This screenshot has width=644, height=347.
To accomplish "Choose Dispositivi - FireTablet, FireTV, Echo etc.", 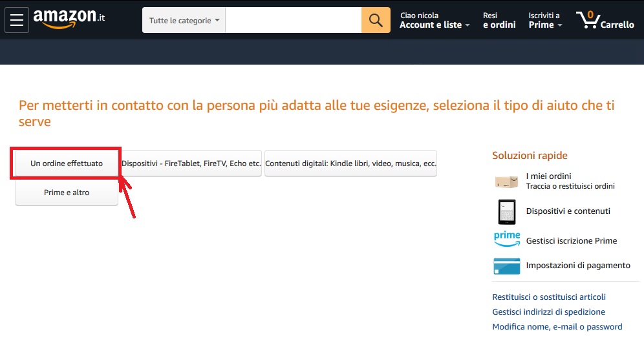I will click(x=191, y=163).
